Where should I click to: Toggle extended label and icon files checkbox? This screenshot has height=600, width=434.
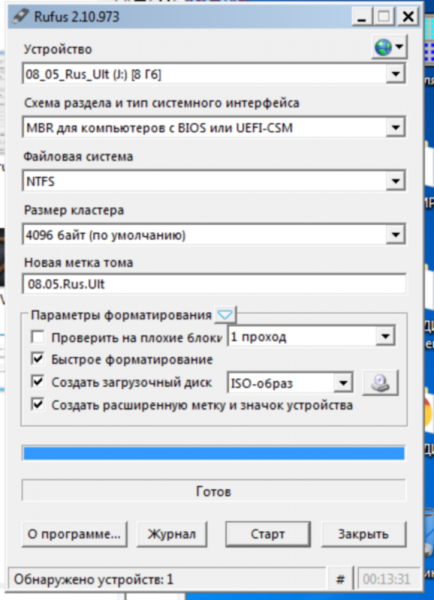pos(38,404)
